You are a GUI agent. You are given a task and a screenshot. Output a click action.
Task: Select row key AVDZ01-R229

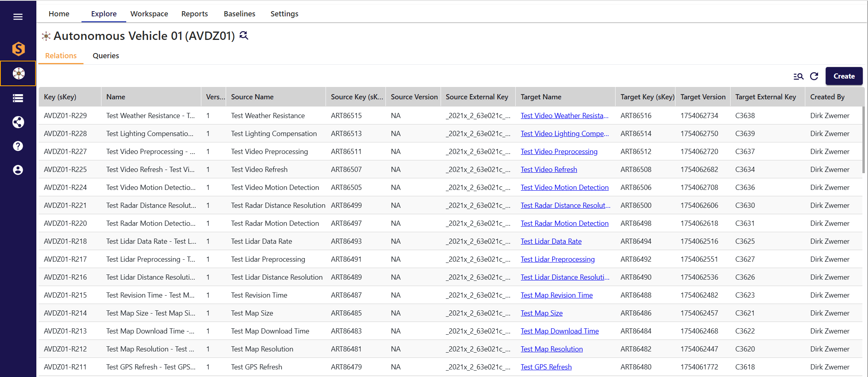coord(65,116)
